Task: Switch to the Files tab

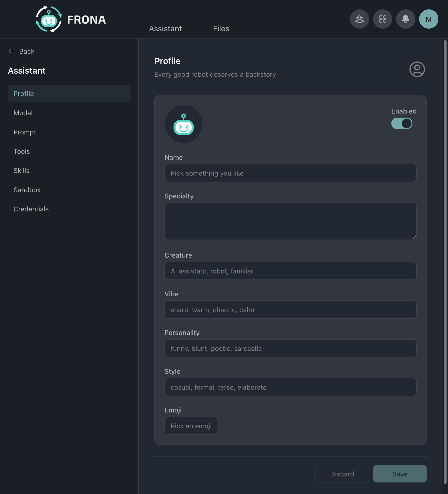Action: (221, 29)
